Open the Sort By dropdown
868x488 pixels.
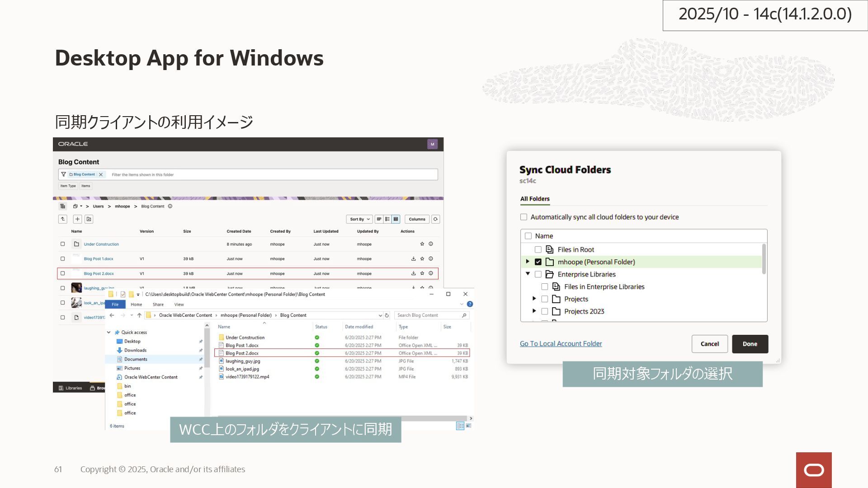click(359, 219)
